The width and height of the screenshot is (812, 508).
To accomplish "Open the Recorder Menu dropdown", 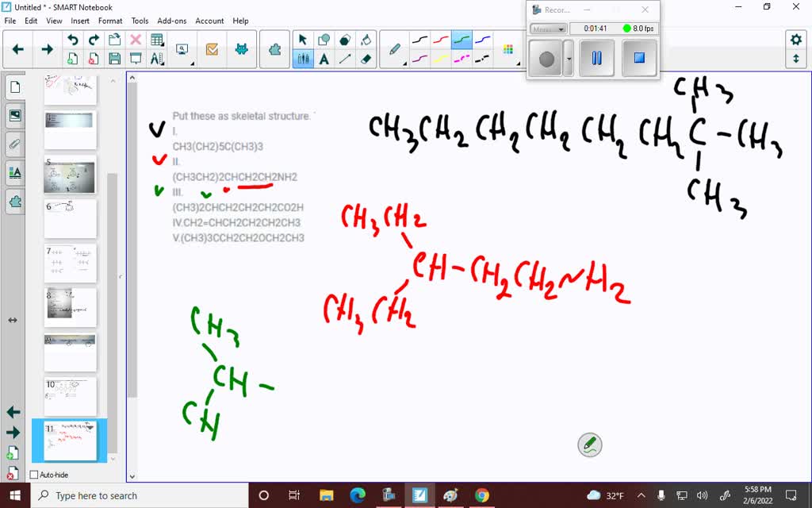I will (x=548, y=29).
